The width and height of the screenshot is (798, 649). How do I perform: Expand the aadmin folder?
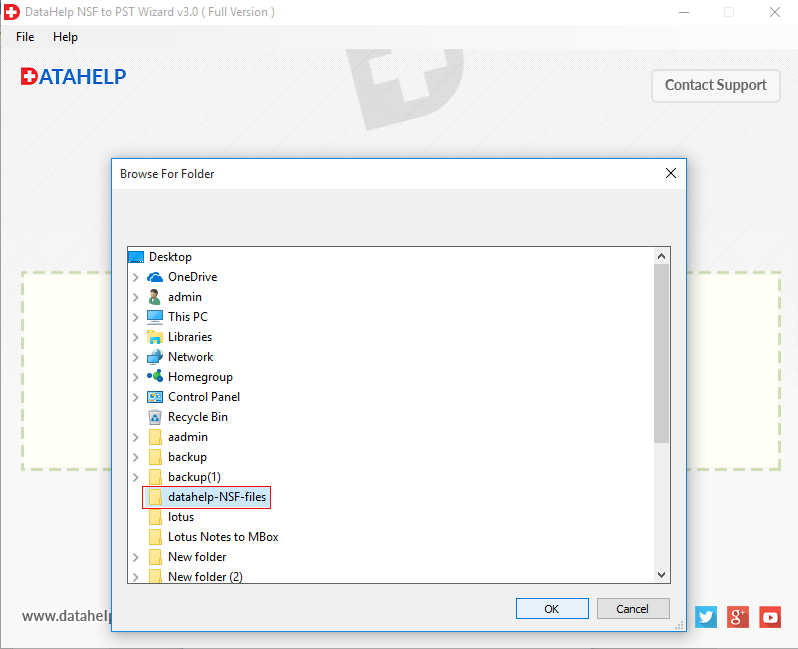tap(136, 437)
